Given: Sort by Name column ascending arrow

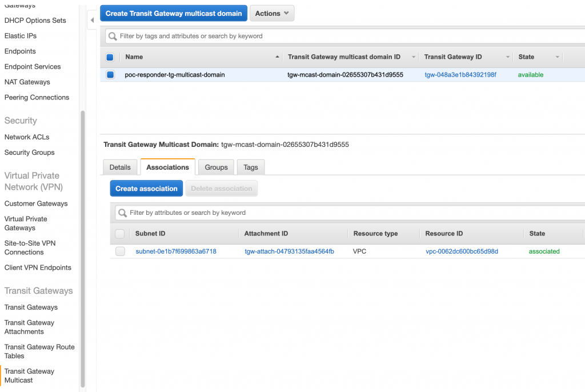Looking at the screenshot, I should [x=277, y=57].
